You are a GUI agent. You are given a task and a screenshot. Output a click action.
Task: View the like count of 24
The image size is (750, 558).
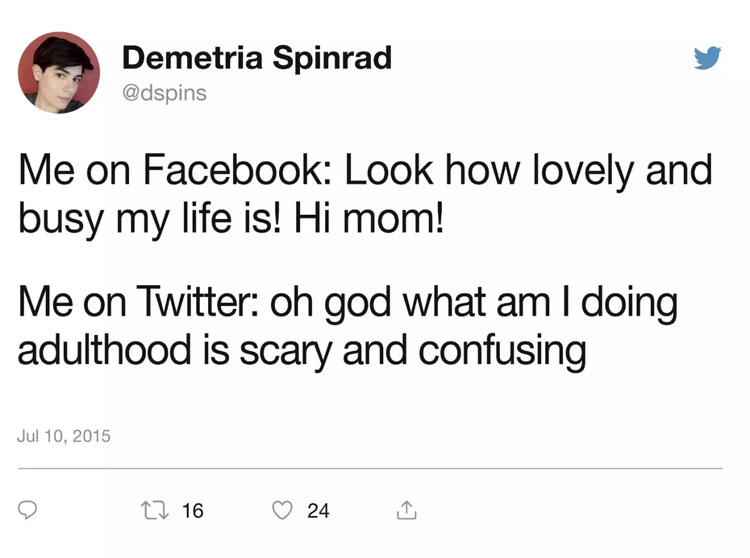click(x=318, y=510)
